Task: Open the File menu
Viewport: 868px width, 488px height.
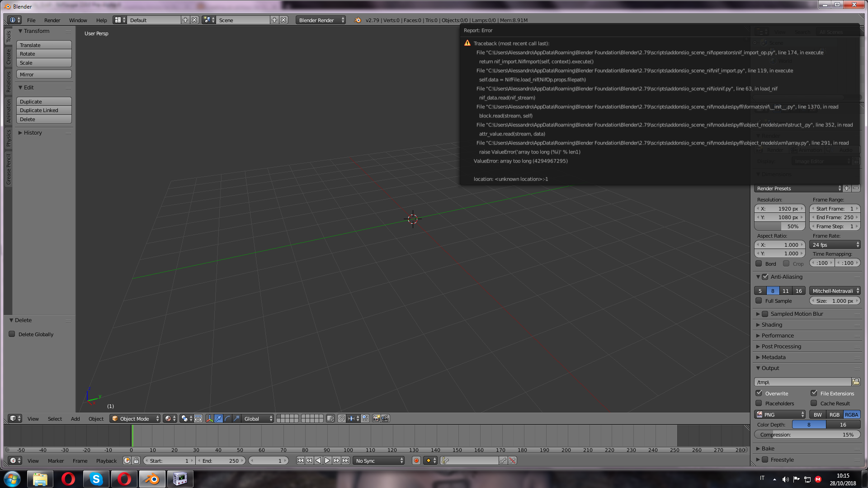Action: tap(31, 20)
